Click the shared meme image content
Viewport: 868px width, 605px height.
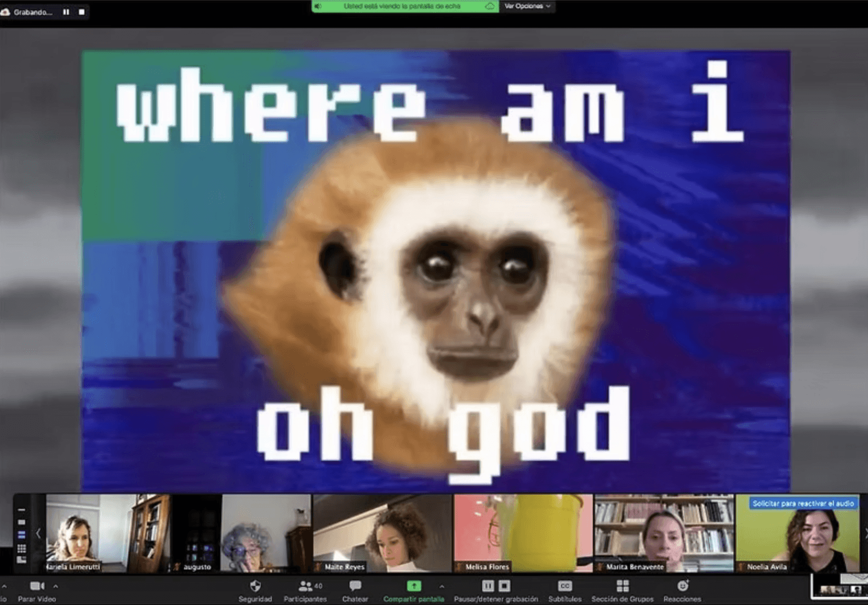(x=436, y=271)
